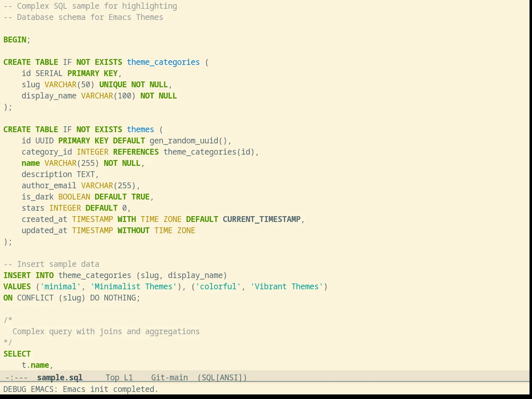Click the INSERT keyword
Viewport: 532px width, 399px height.
17,275
